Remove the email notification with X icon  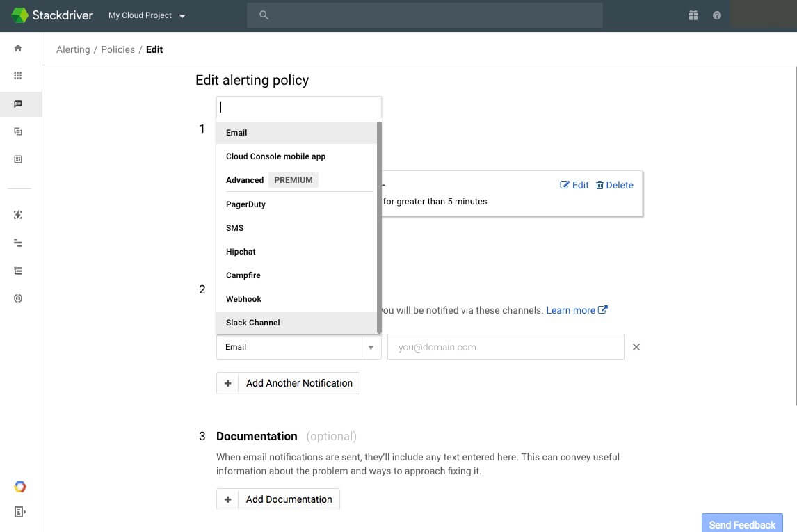tap(636, 347)
